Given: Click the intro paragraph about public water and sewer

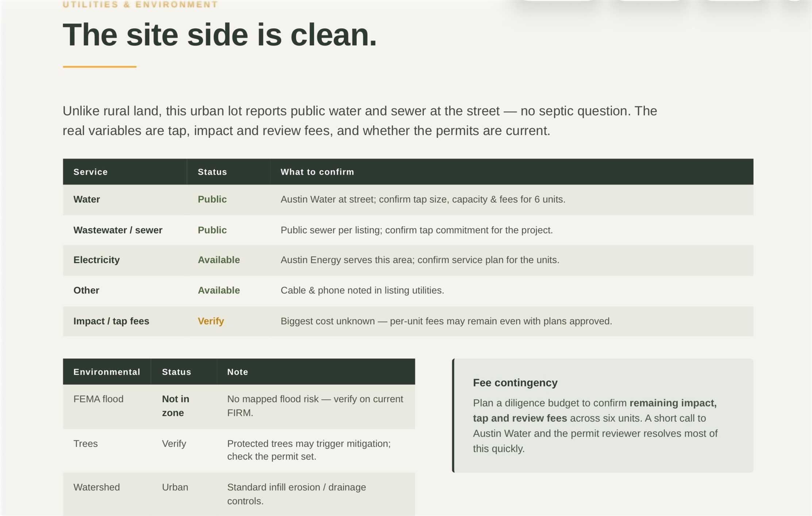Looking at the screenshot, I should 359,121.
